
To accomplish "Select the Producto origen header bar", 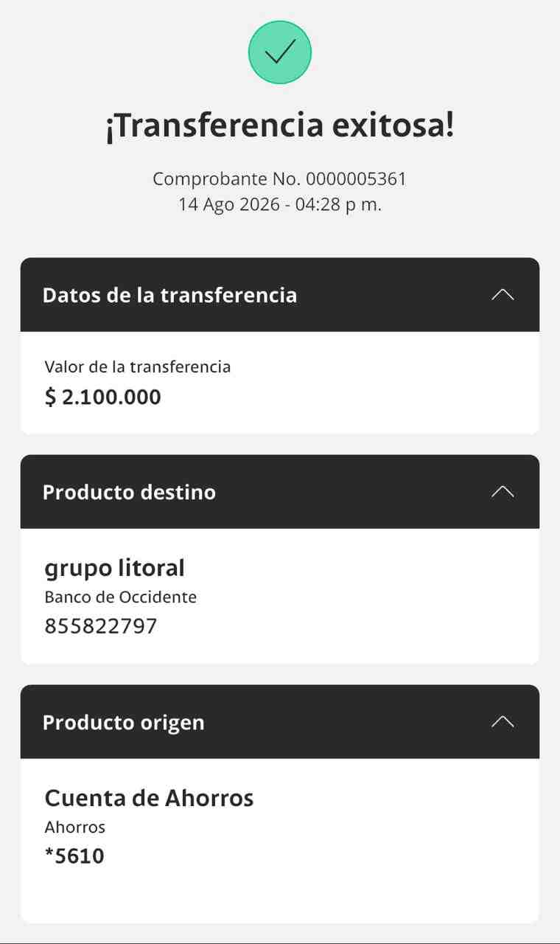I will click(280, 722).
